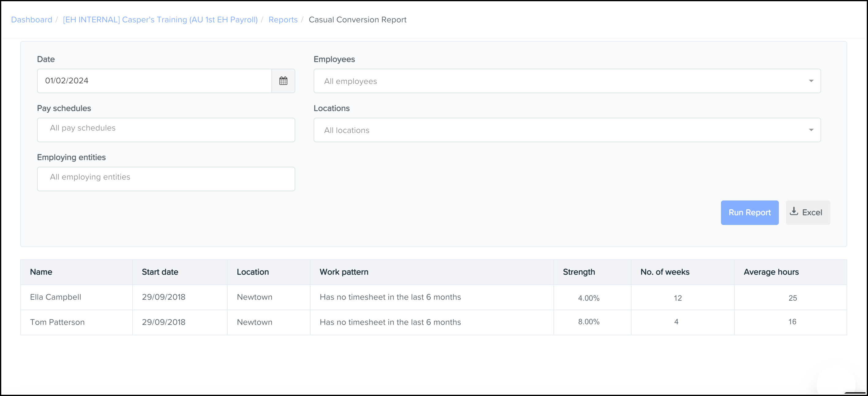Select the Tom Patterson row name
Viewport: 868px width, 396px height.
click(x=57, y=322)
